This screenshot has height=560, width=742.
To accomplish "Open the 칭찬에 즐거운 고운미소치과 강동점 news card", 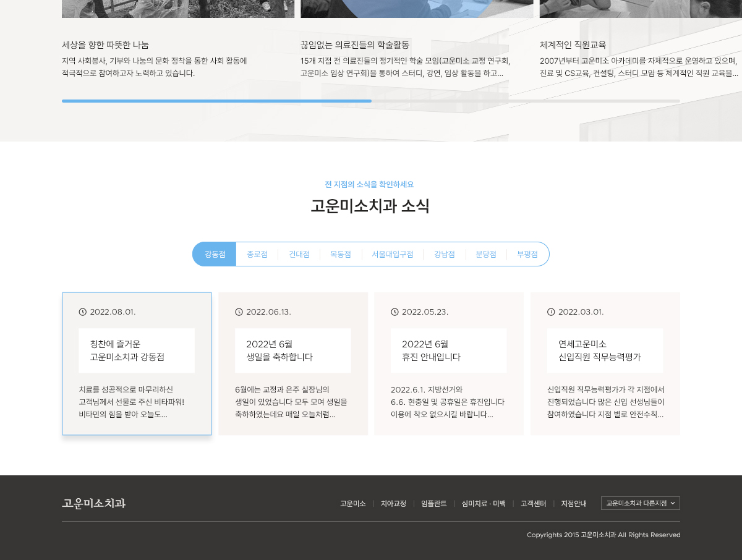I will coord(137,363).
